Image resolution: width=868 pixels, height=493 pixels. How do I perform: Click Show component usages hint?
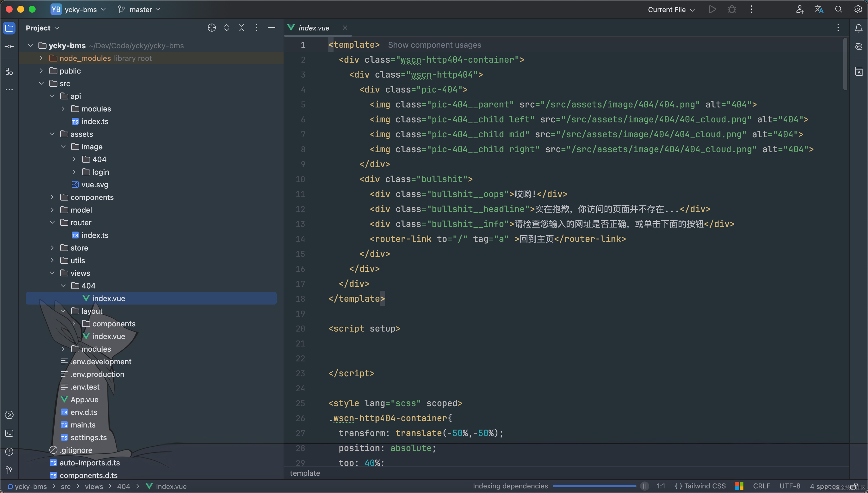point(434,45)
